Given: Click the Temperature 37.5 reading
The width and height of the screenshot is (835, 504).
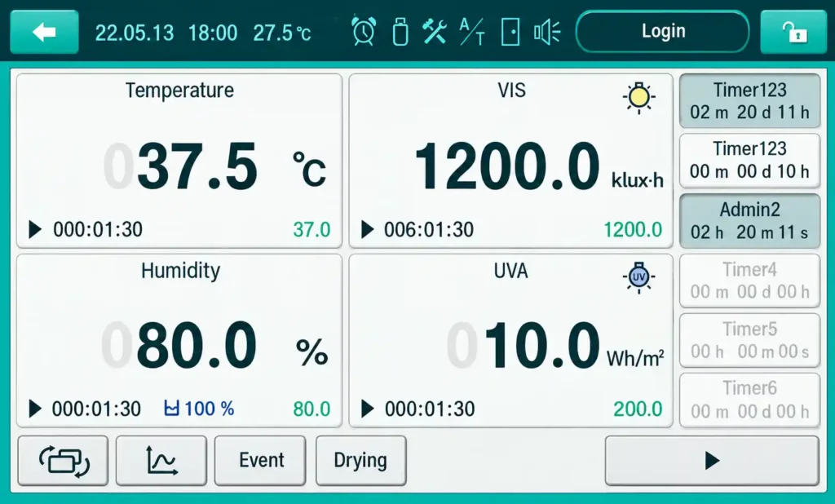Looking at the screenshot, I should [197, 166].
